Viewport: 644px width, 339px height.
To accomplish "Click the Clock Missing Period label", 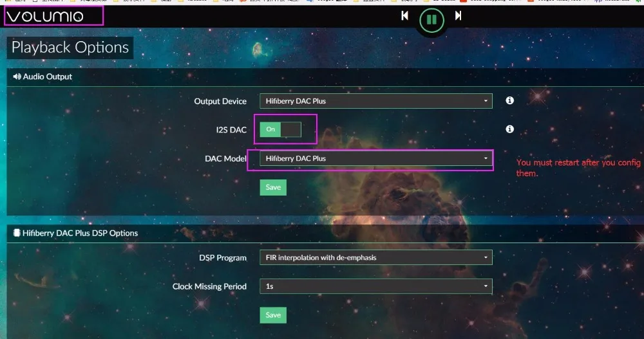I will click(209, 286).
